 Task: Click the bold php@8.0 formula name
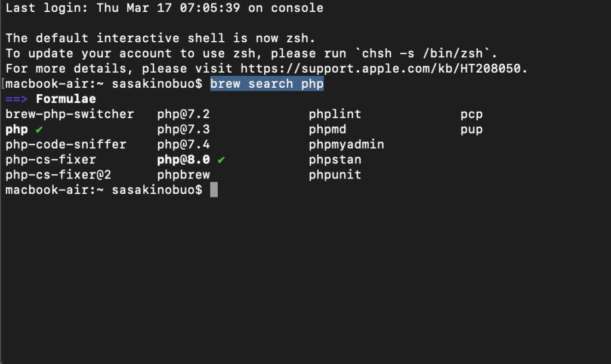click(x=183, y=160)
